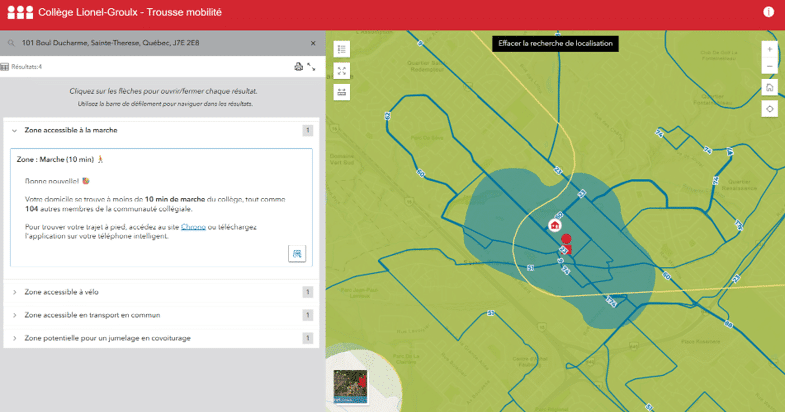Expand Zone accessible à vélo
The image size is (785, 412).
(x=15, y=292)
